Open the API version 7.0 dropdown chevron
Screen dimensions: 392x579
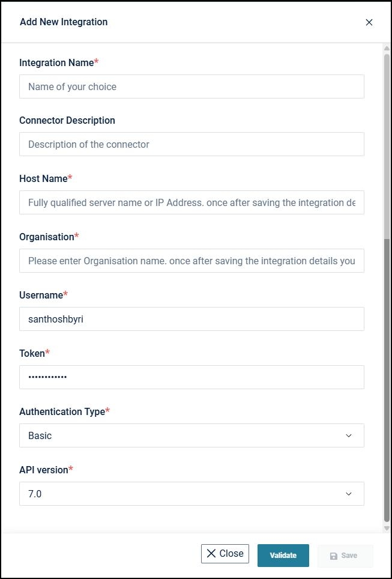[349, 494]
